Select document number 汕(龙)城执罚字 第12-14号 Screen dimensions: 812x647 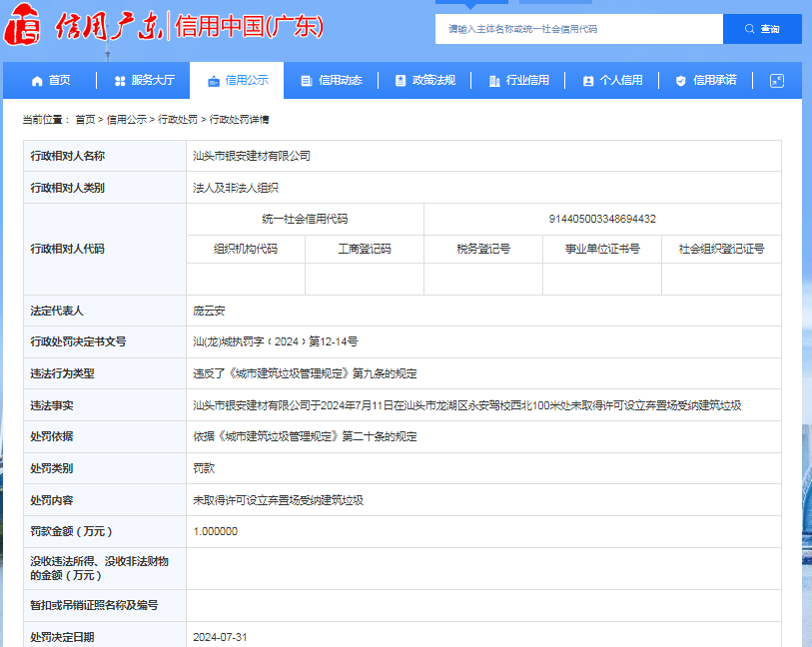[x=276, y=341]
